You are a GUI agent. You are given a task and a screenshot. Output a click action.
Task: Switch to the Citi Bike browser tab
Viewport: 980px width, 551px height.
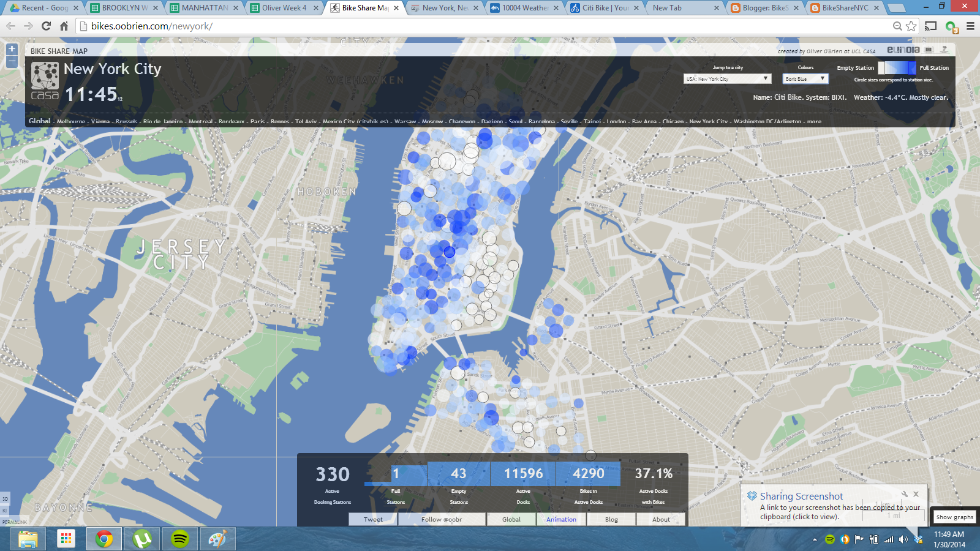click(604, 8)
